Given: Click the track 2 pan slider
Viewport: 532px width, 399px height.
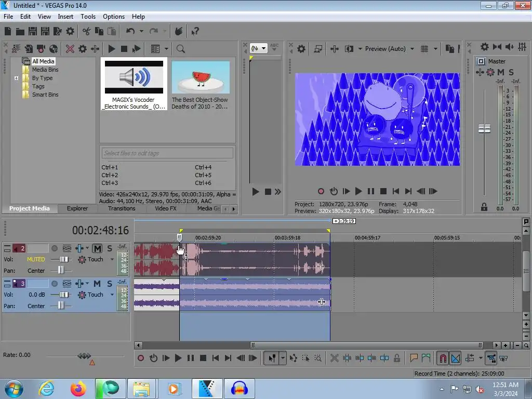Looking at the screenshot, I should (61, 270).
